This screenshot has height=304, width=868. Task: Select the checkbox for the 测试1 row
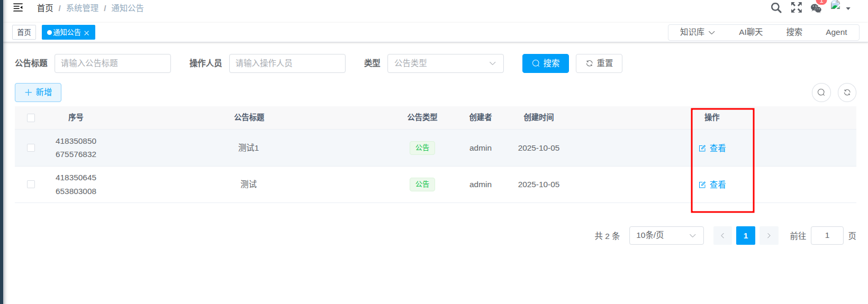(x=31, y=148)
